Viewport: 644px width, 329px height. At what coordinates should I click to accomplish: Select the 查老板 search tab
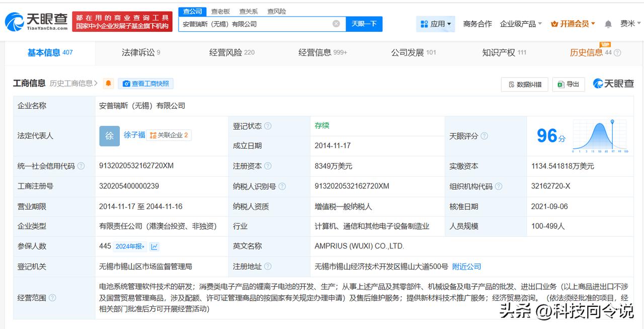220,11
